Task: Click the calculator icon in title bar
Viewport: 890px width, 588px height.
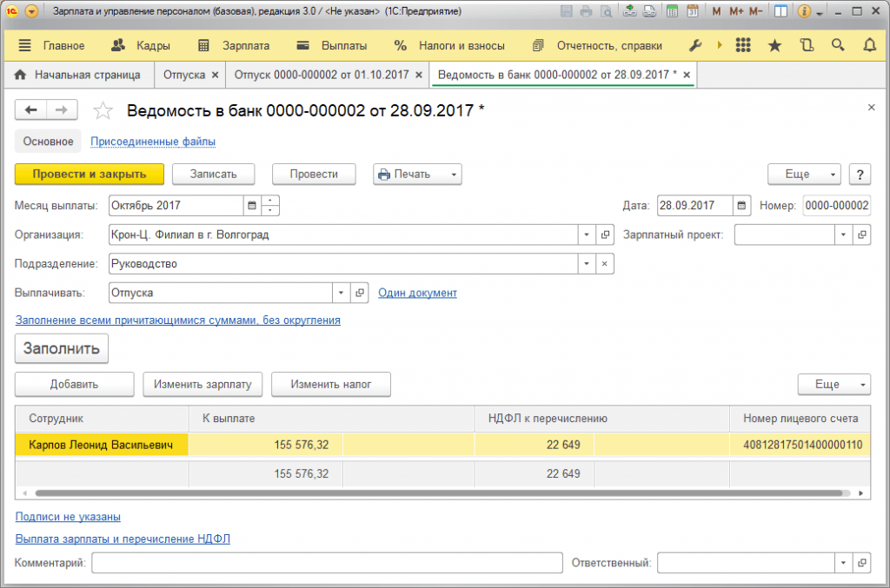Action: click(x=672, y=11)
